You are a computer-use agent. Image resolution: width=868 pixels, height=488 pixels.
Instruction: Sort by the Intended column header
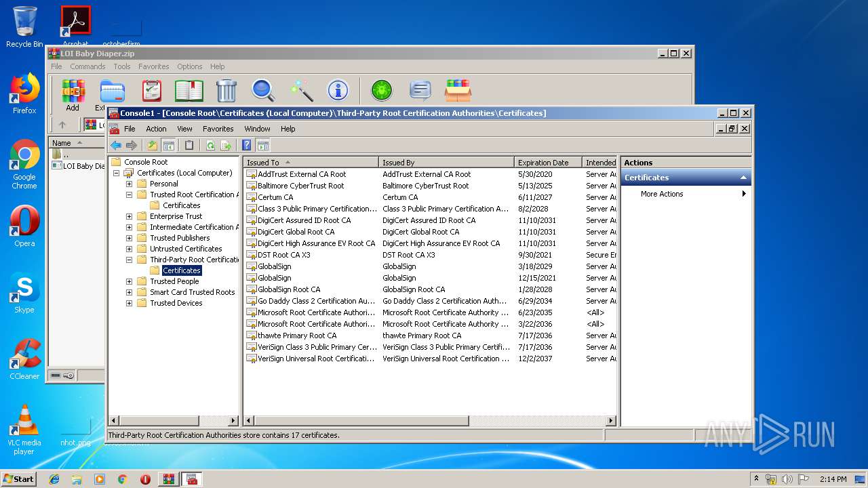pos(599,163)
